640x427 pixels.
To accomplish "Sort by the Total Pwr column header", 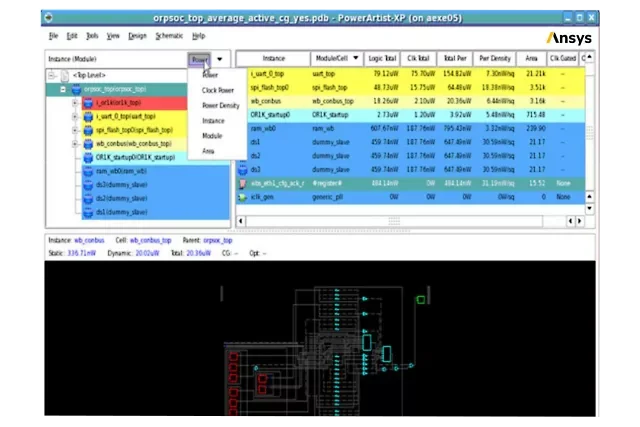I will [x=455, y=58].
